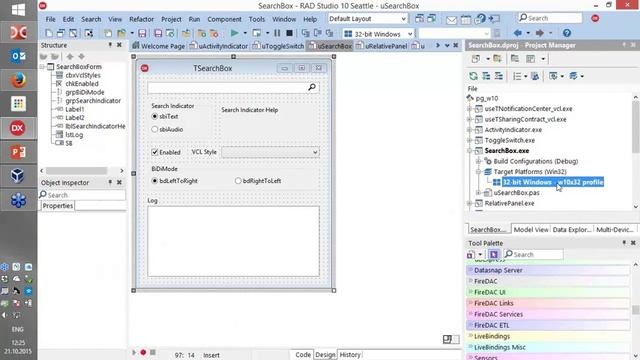
Task: Click Save All double-floppy toolbar icon
Action: click(158, 33)
